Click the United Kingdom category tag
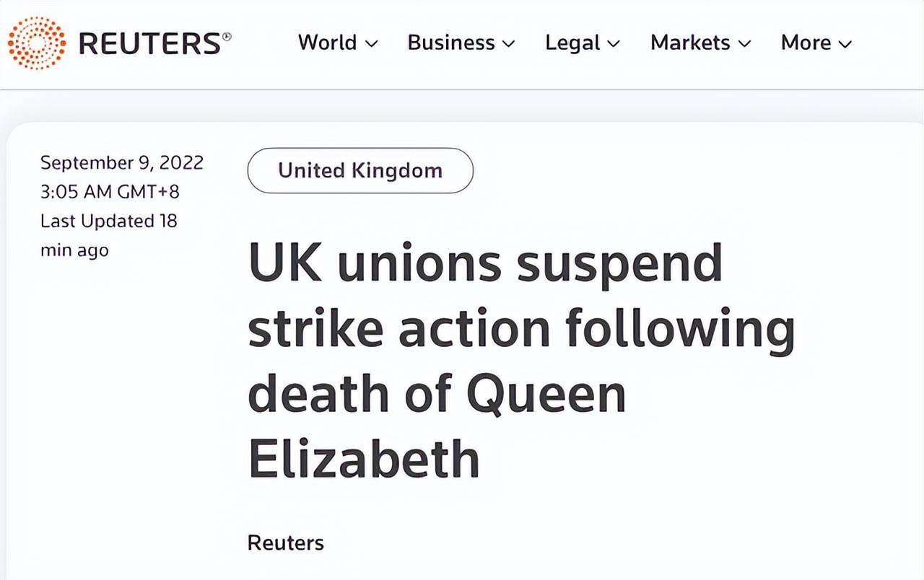This screenshot has height=580, width=924. (360, 170)
